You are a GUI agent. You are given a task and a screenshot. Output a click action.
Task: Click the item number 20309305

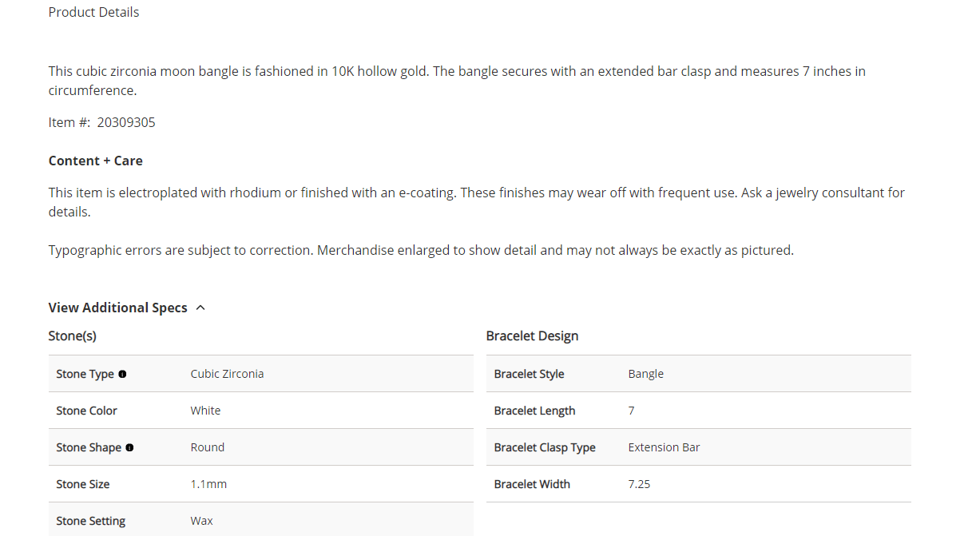[x=126, y=122]
